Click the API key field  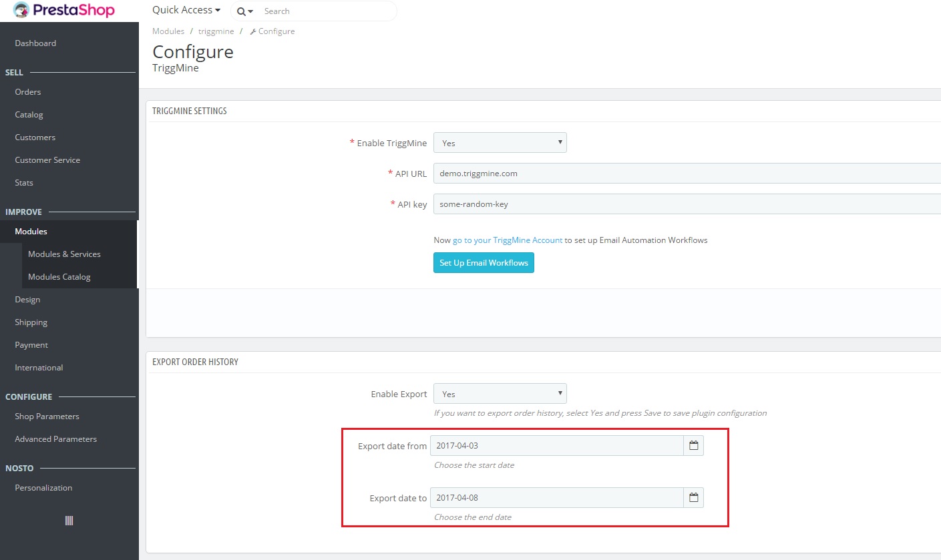point(687,204)
